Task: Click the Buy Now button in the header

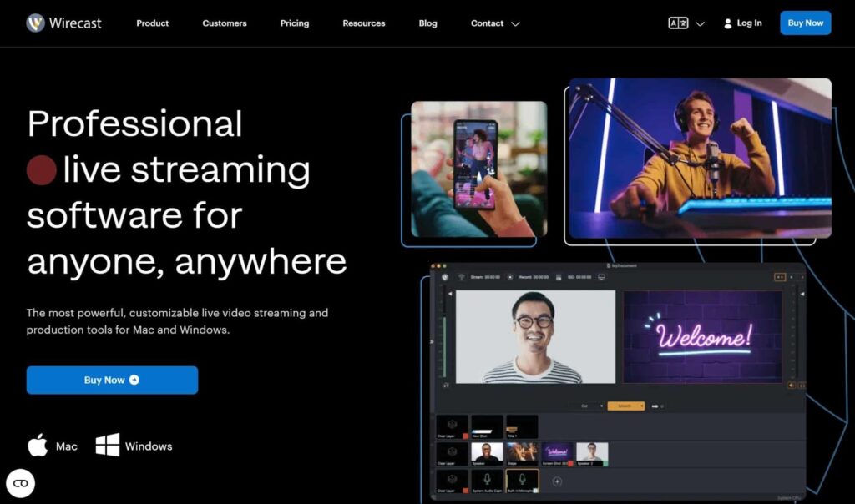Action: coord(806,23)
